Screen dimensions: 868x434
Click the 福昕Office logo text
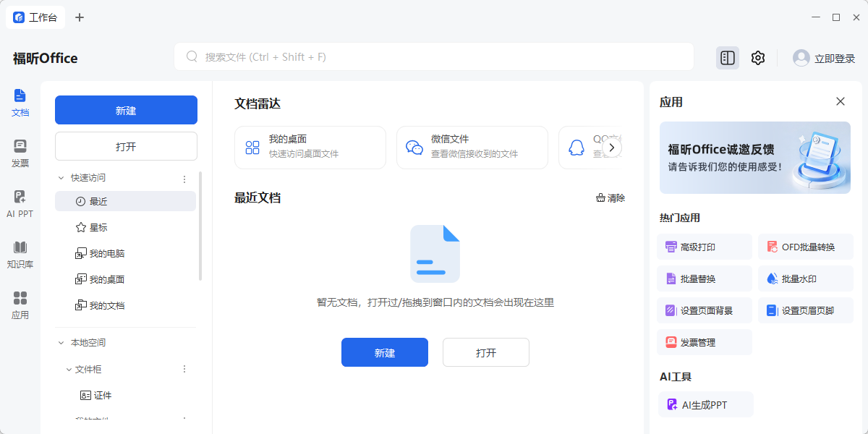coord(45,59)
